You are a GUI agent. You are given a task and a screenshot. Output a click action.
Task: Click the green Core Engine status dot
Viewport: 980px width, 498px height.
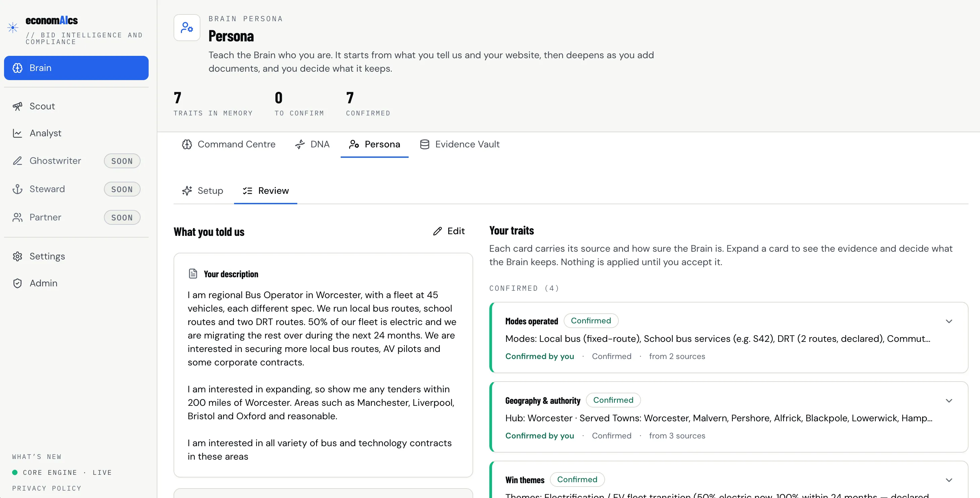tap(15, 472)
